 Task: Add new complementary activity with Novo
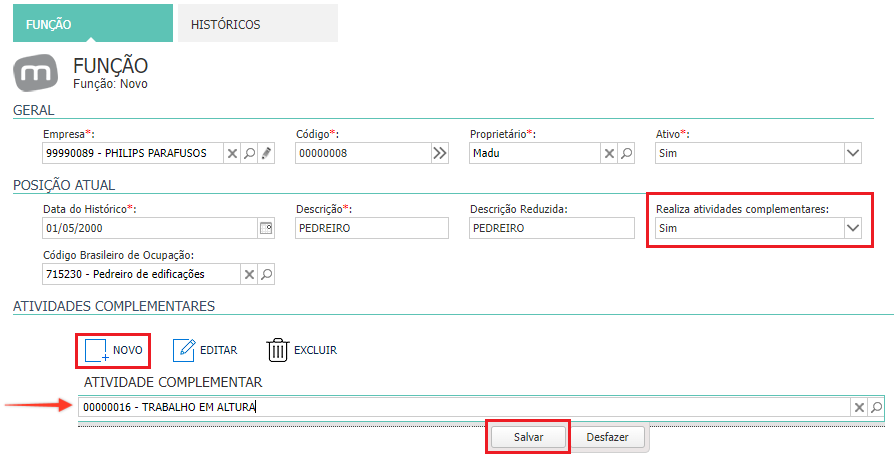113,350
